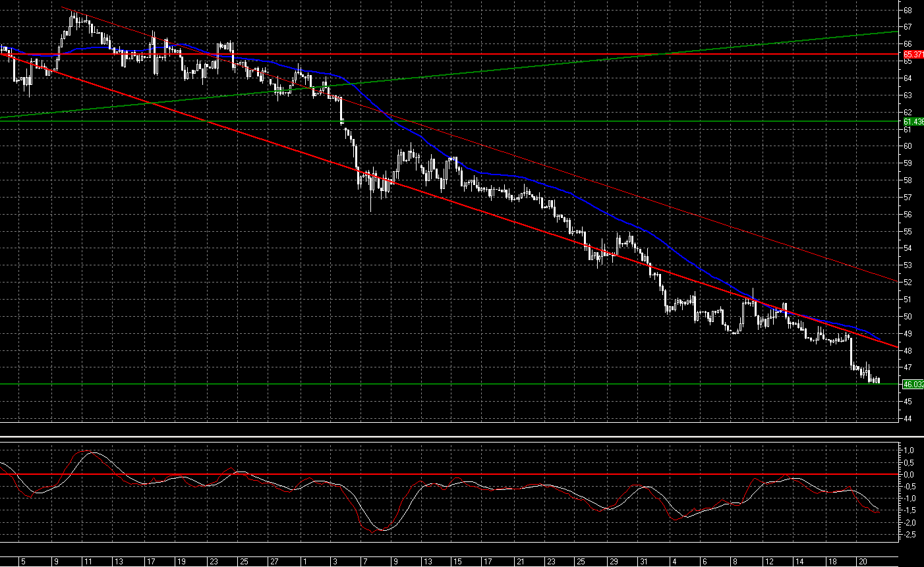
Task: Click the last candlestick on the chart
Action: 879,380
